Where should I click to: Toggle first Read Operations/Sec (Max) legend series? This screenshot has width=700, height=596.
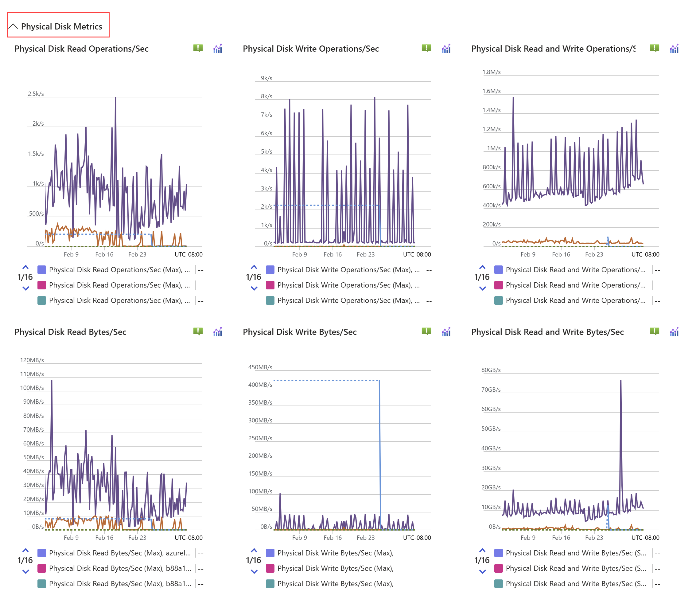[119, 270]
